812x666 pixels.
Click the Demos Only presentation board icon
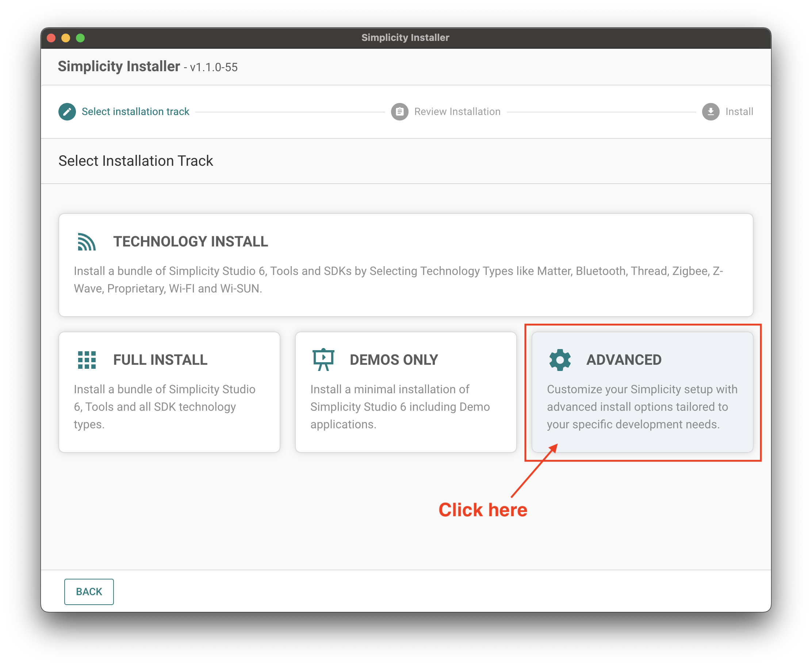coord(323,359)
